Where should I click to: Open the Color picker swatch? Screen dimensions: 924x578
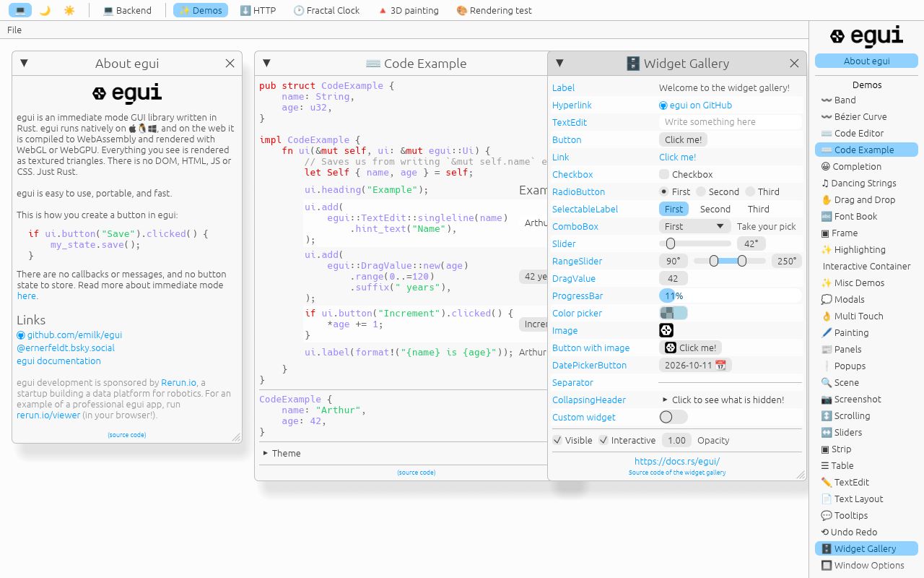coord(674,313)
